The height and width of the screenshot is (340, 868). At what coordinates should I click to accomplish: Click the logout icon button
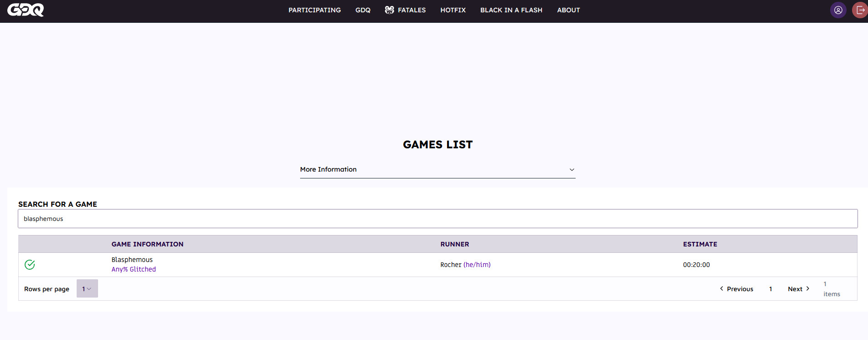coord(860,10)
